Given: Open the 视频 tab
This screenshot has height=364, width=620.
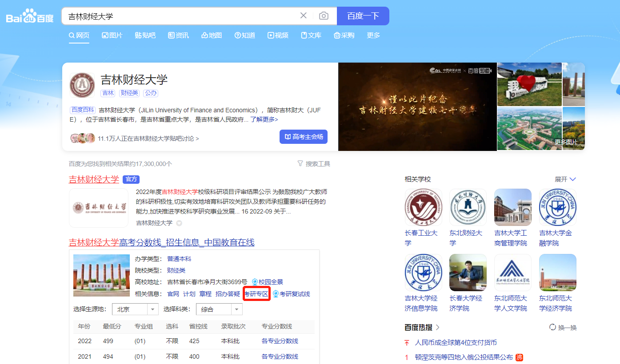Looking at the screenshot, I should (x=278, y=36).
